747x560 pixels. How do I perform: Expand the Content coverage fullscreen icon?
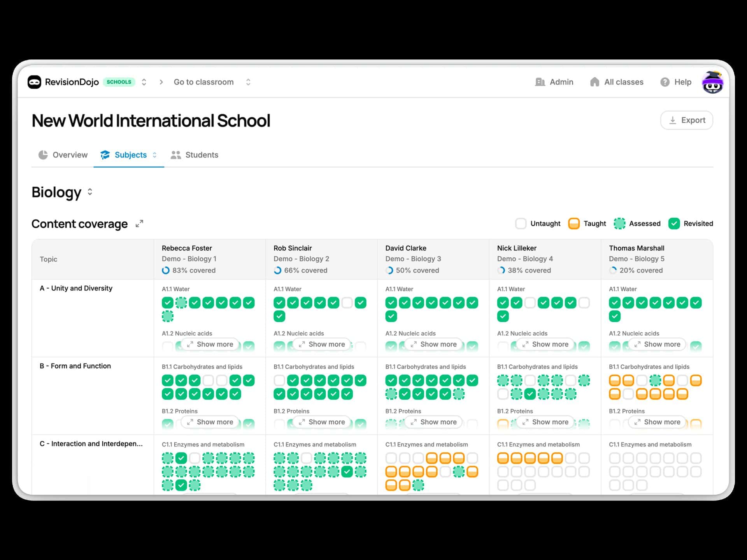click(139, 224)
